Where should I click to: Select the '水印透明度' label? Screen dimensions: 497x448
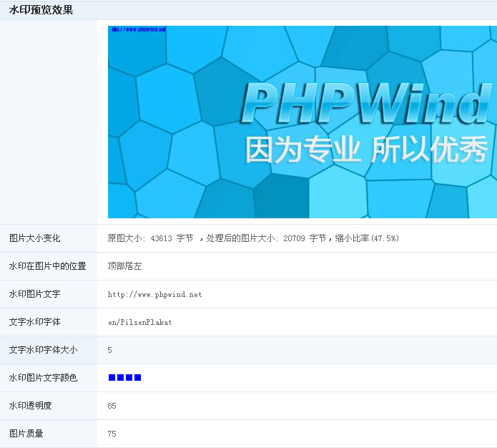(x=31, y=406)
